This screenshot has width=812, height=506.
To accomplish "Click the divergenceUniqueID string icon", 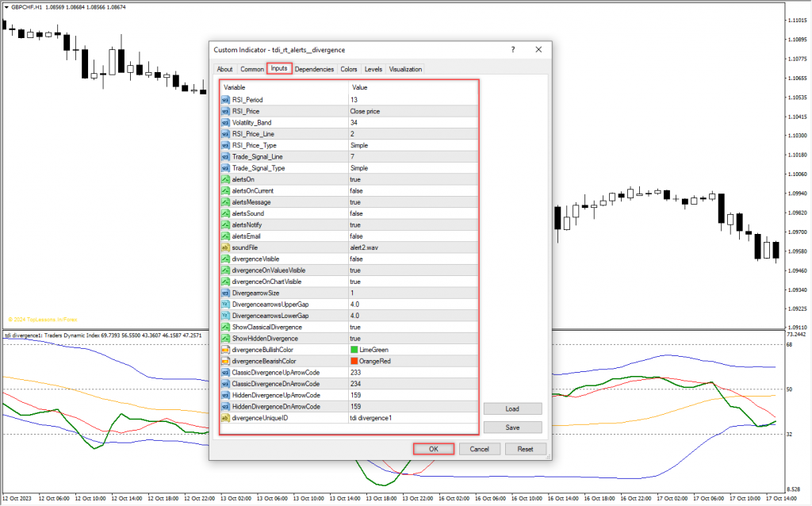I will pyautogui.click(x=226, y=418).
